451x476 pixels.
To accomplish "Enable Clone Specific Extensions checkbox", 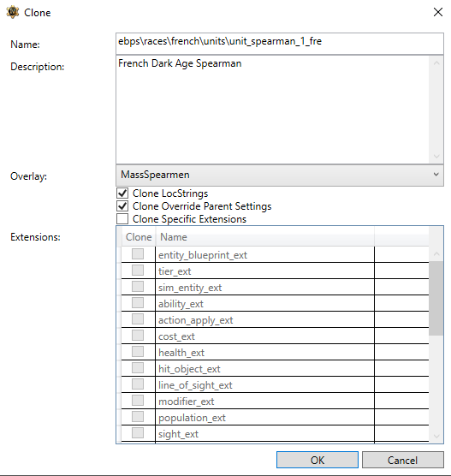I will [x=122, y=219].
